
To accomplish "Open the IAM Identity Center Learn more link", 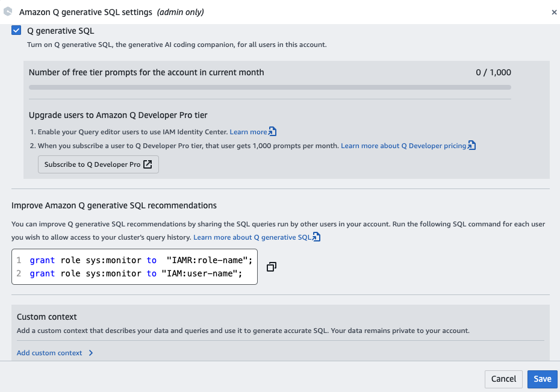I will point(248,132).
